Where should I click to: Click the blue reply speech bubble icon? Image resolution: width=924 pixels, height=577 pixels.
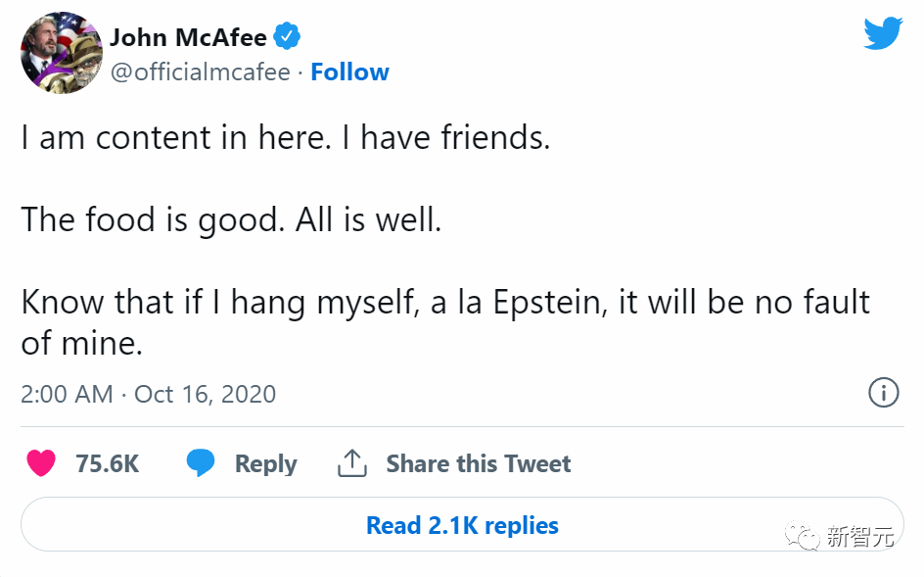pyautogui.click(x=201, y=463)
